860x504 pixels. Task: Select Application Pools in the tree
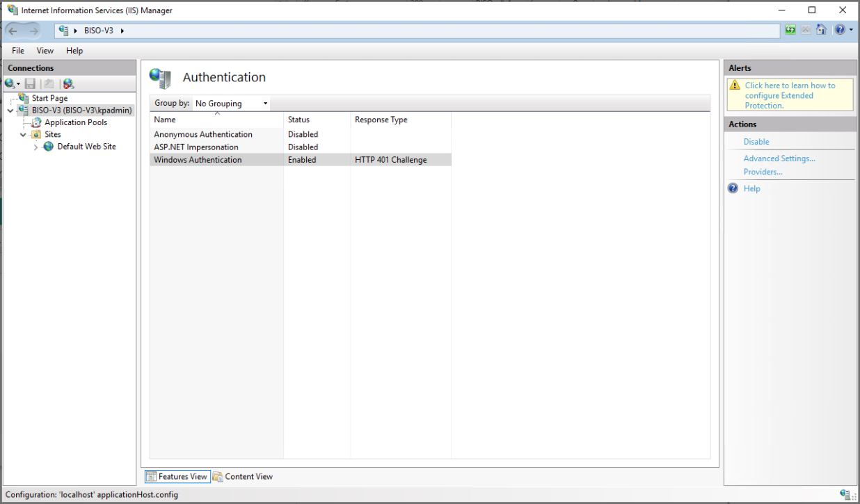click(x=76, y=122)
